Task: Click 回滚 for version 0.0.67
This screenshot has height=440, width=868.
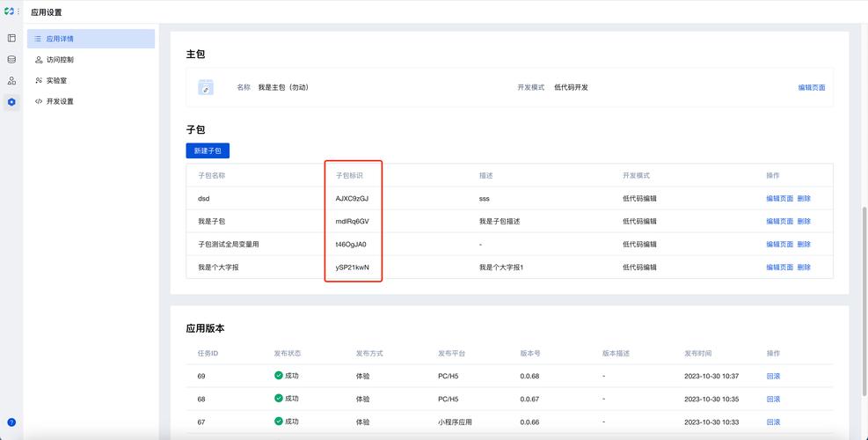Action: (773, 399)
